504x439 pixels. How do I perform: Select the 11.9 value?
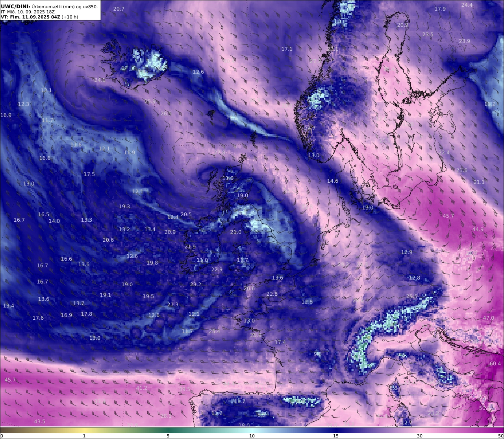129,153
